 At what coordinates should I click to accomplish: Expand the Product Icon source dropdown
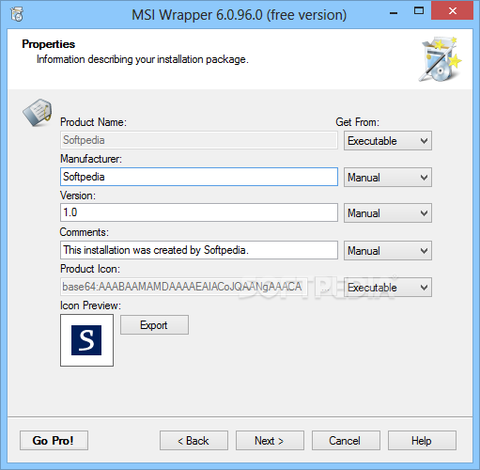388,287
